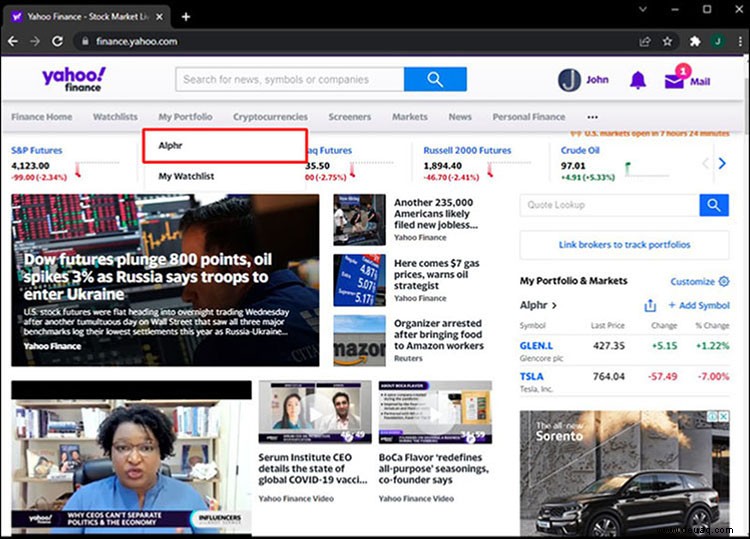Open GLEN.L quote
750x539 pixels.
click(536, 345)
